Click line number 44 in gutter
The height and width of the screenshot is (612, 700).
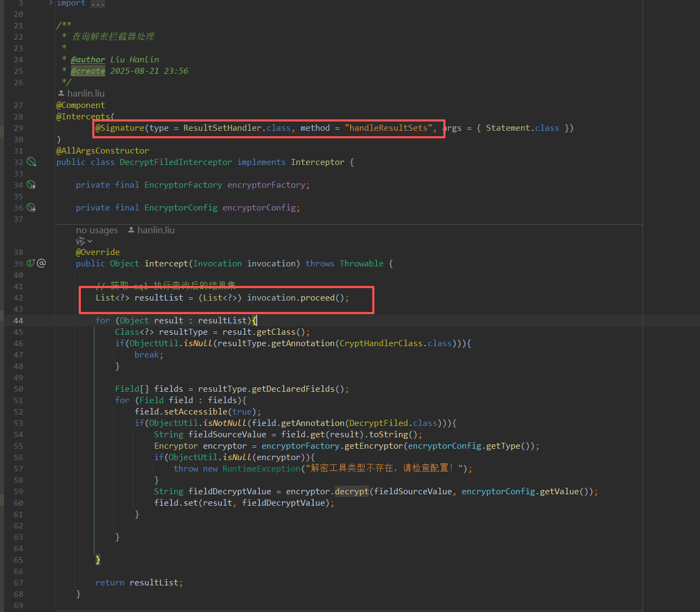point(18,321)
